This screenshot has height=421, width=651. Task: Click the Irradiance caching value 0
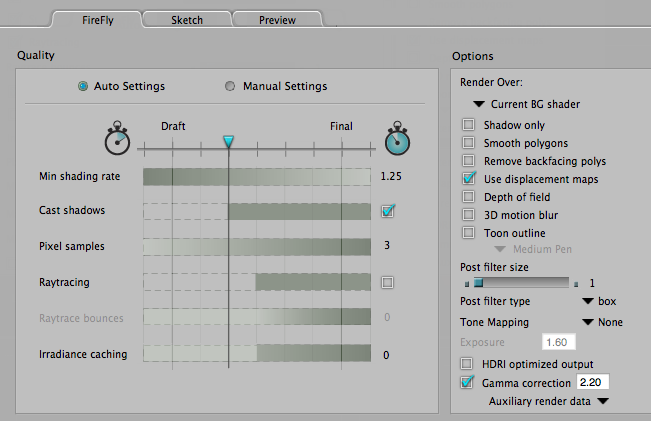tap(386, 355)
